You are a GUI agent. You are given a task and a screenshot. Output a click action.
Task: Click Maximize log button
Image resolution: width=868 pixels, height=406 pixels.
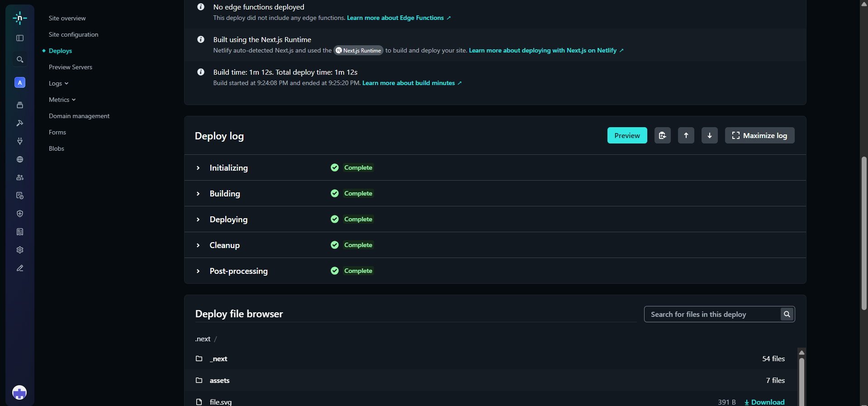point(759,135)
